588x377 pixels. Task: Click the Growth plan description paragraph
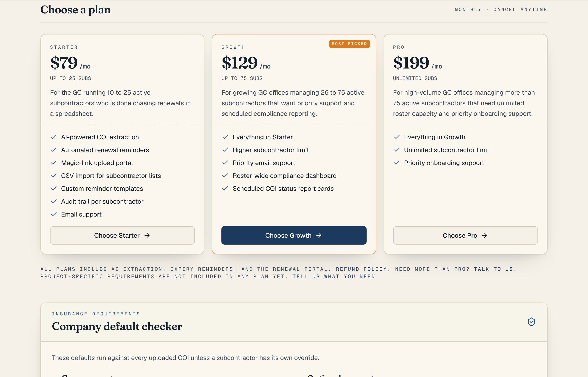293,103
